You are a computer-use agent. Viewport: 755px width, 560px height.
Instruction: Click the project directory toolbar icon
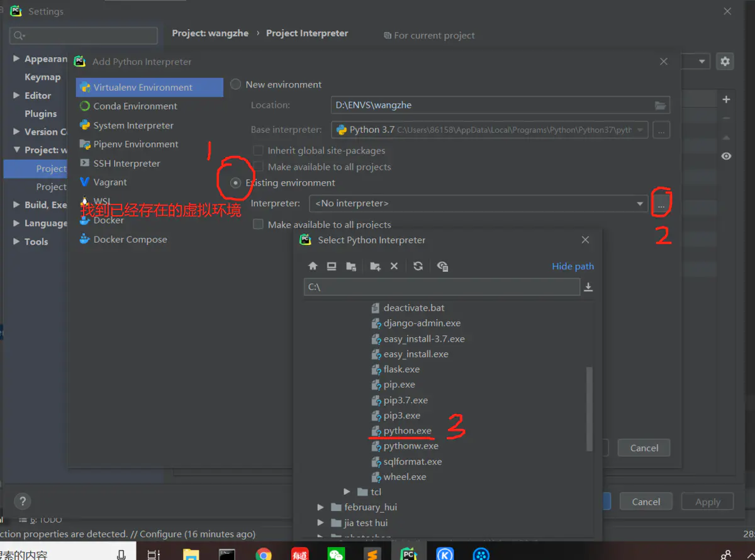coord(351,266)
